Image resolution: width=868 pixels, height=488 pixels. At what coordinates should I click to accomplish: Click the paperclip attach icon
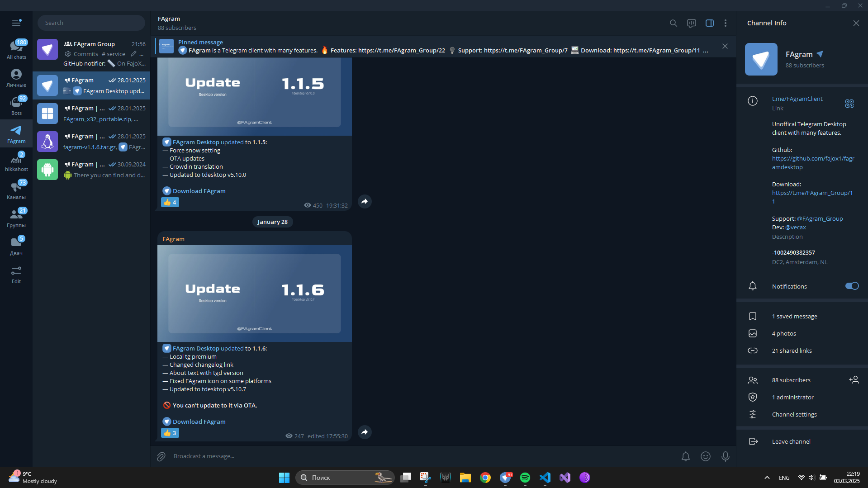click(x=161, y=456)
